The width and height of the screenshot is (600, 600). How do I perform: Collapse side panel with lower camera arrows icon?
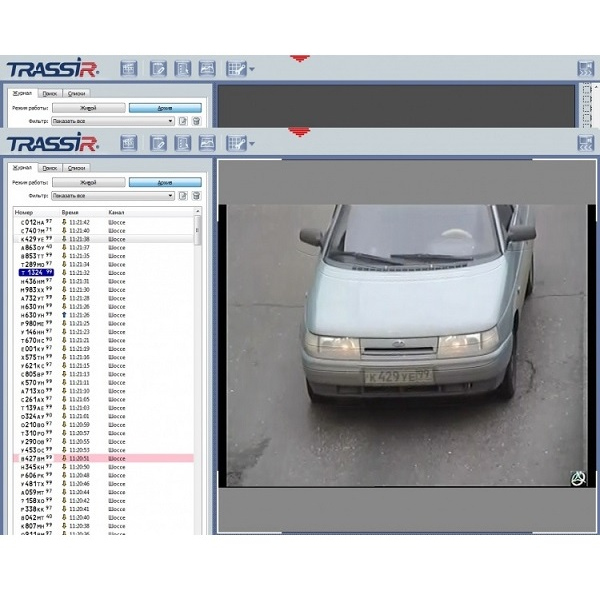click(x=585, y=143)
